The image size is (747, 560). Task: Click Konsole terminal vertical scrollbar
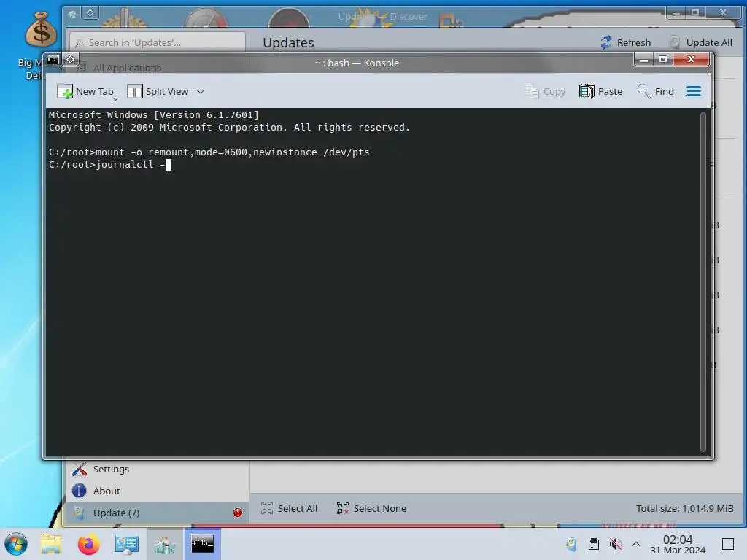click(703, 282)
